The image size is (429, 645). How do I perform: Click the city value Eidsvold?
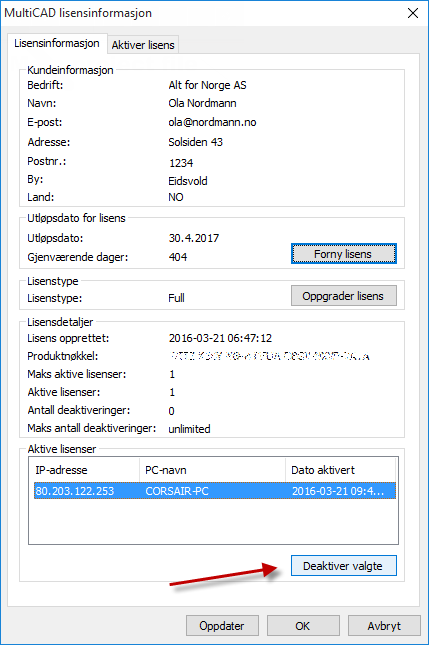[188, 181]
